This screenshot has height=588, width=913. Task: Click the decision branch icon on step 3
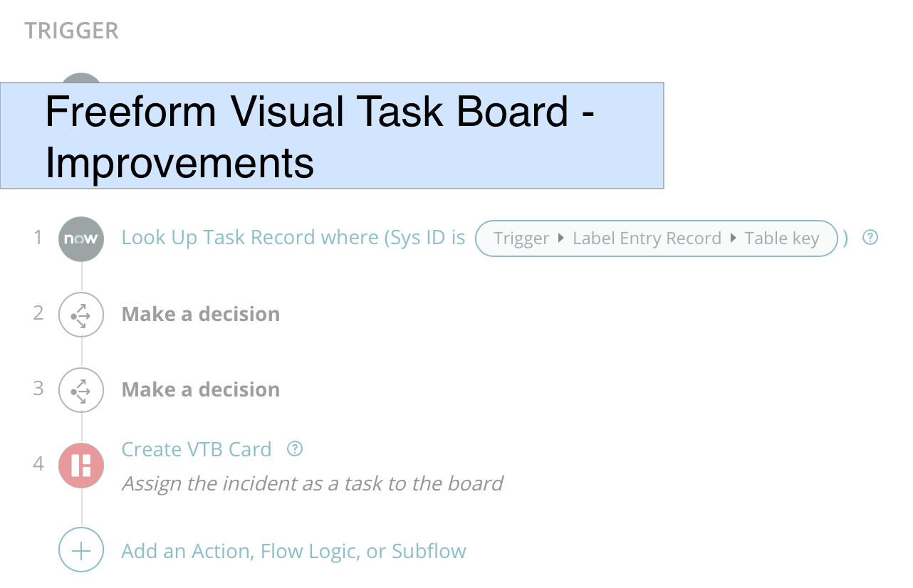(x=81, y=389)
